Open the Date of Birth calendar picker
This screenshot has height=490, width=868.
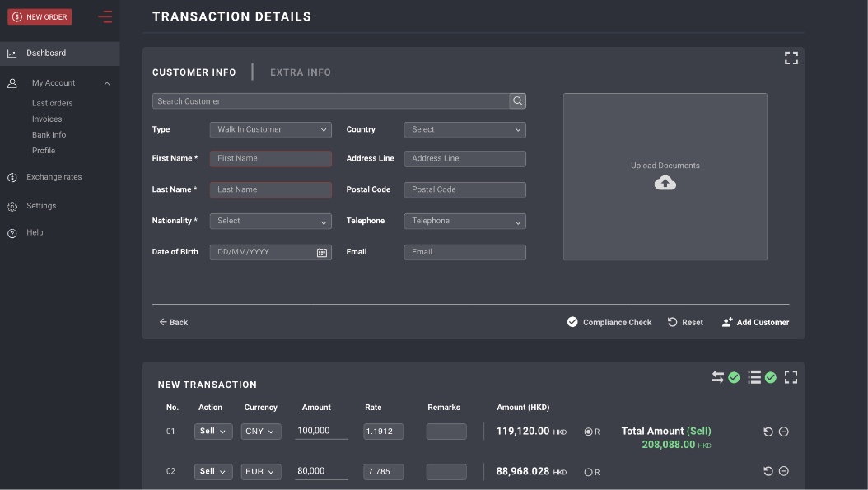click(322, 253)
